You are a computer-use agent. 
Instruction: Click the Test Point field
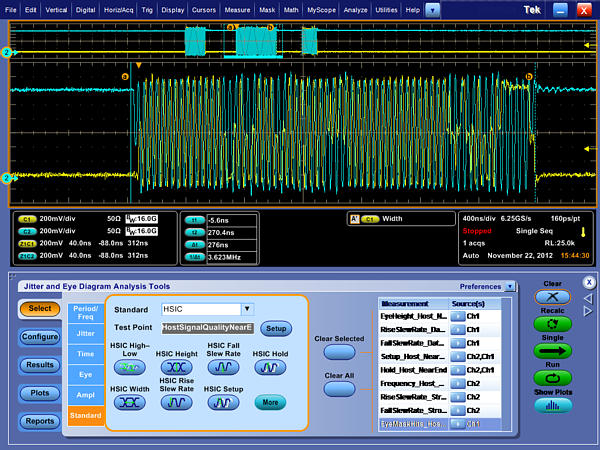point(207,327)
